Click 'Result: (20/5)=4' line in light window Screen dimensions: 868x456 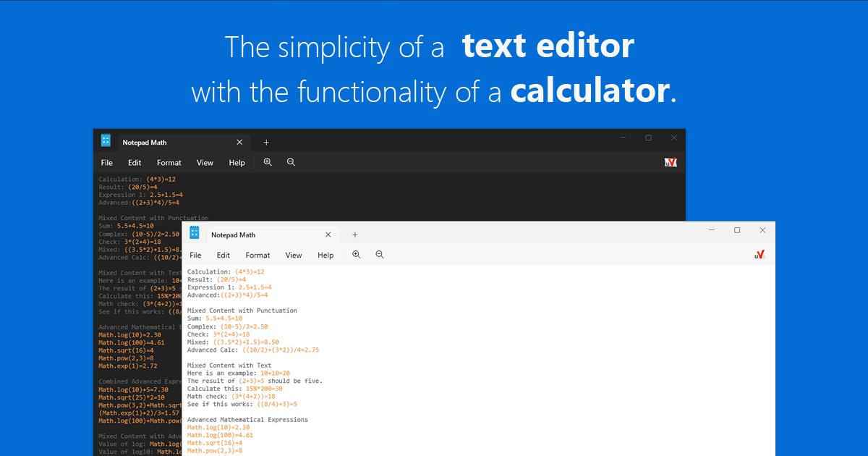pos(216,279)
